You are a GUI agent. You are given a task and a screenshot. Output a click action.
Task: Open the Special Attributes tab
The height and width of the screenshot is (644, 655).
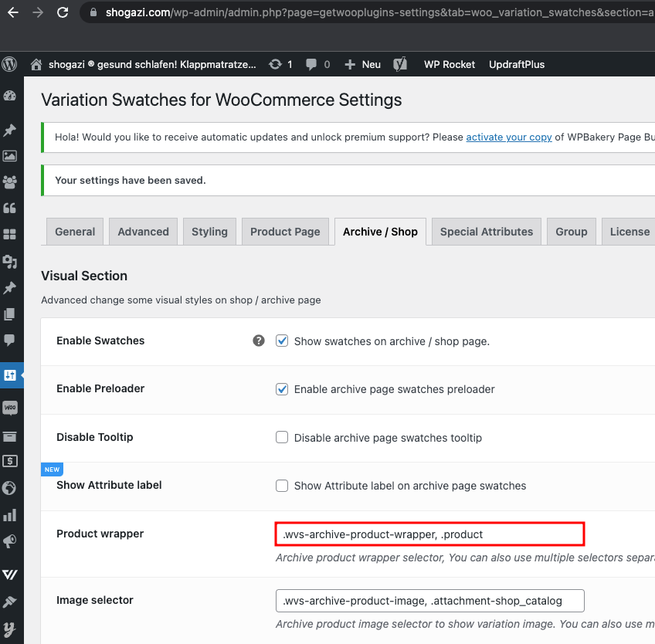[x=487, y=232]
